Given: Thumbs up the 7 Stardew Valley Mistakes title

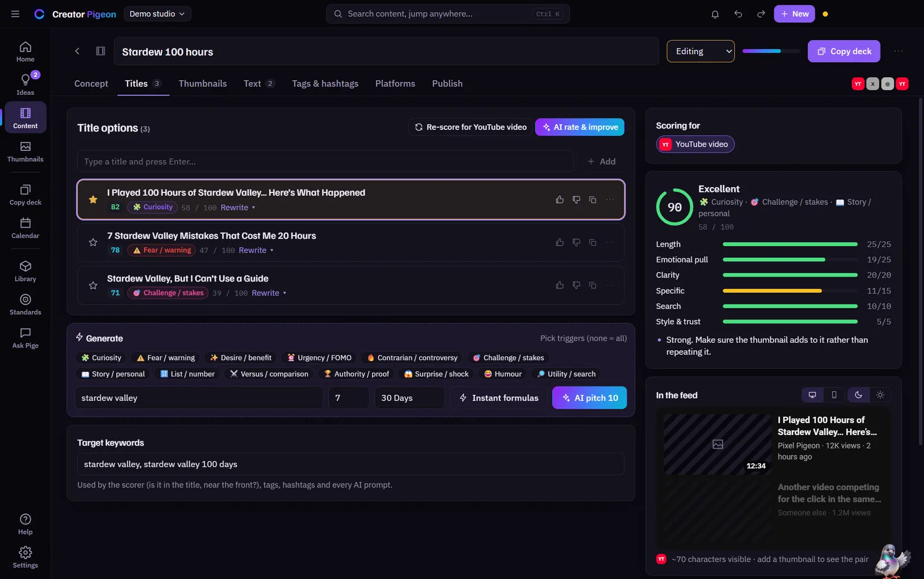Looking at the screenshot, I should (x=560, y=243).
